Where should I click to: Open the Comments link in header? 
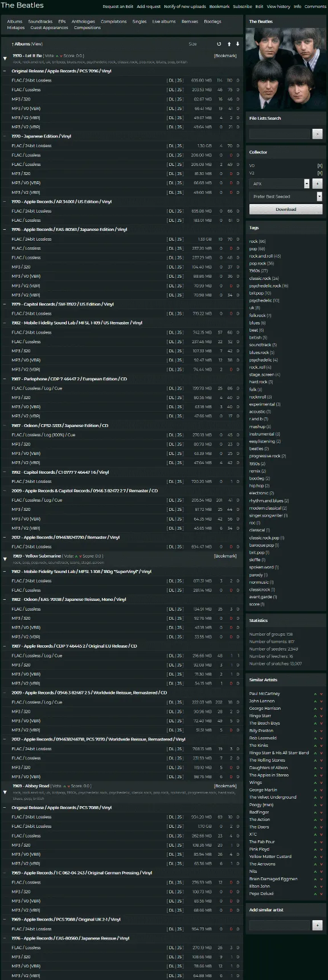point(315,7)
